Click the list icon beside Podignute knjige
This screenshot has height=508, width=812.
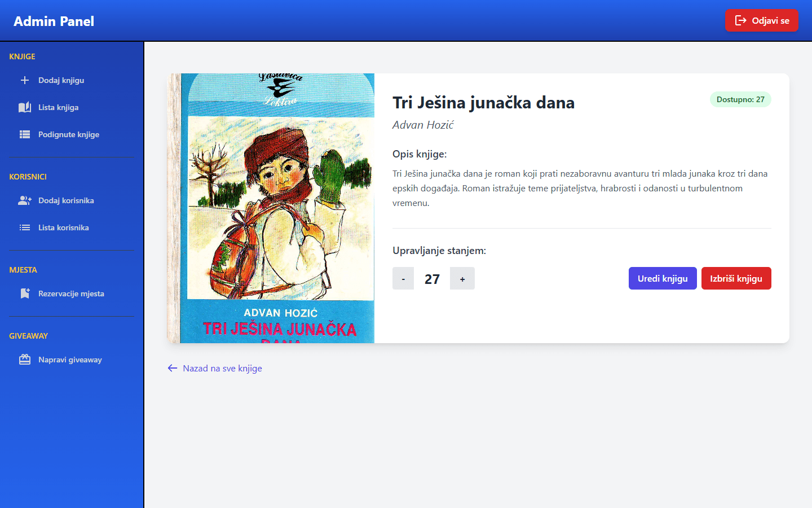(25, 134)
